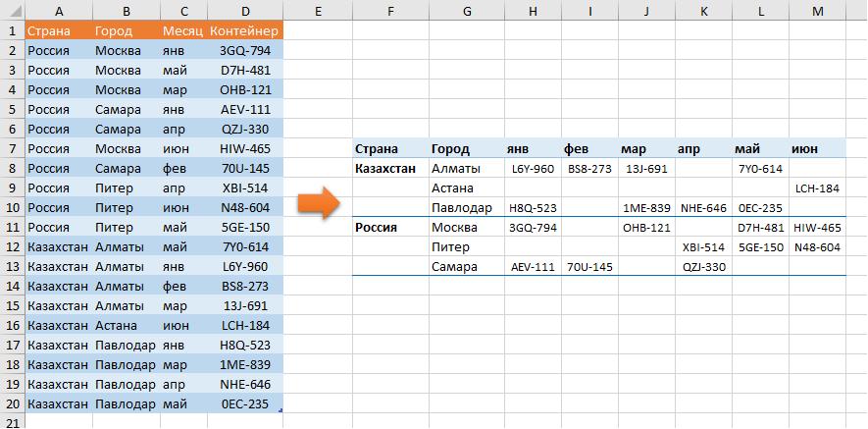Select cell OHB-121 in column D
The height and width of the screenshot is (429, 868).
tap(245, 89)
